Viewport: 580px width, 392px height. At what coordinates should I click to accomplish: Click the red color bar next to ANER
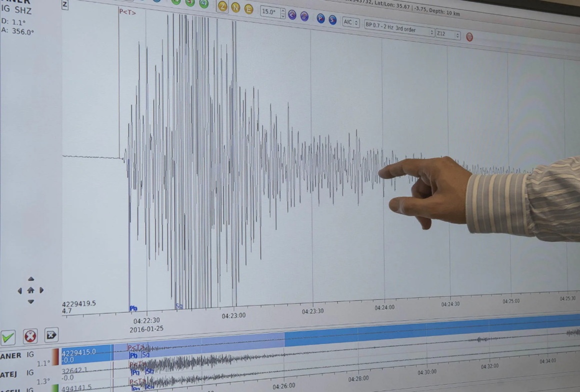tap(55, 357)
